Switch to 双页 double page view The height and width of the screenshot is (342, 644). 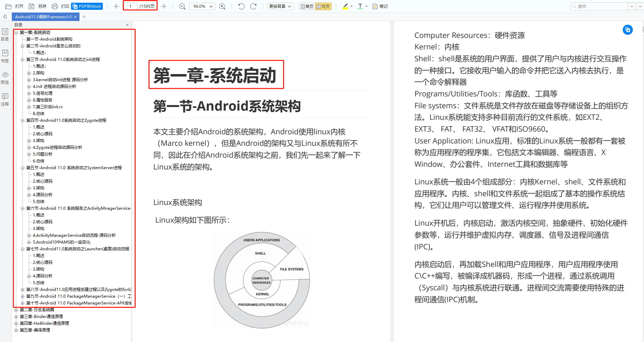pyautogui.click(x=323, y=6)
